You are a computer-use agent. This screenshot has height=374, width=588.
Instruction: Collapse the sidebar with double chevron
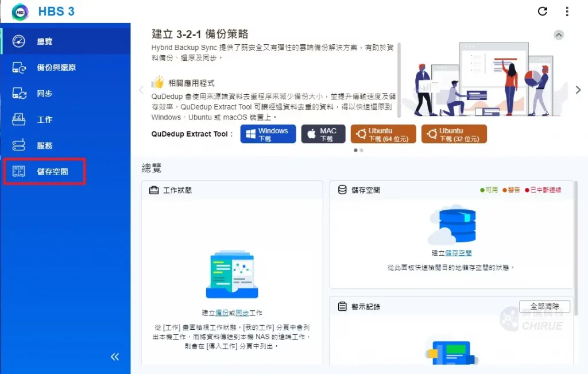coord(115,357)
